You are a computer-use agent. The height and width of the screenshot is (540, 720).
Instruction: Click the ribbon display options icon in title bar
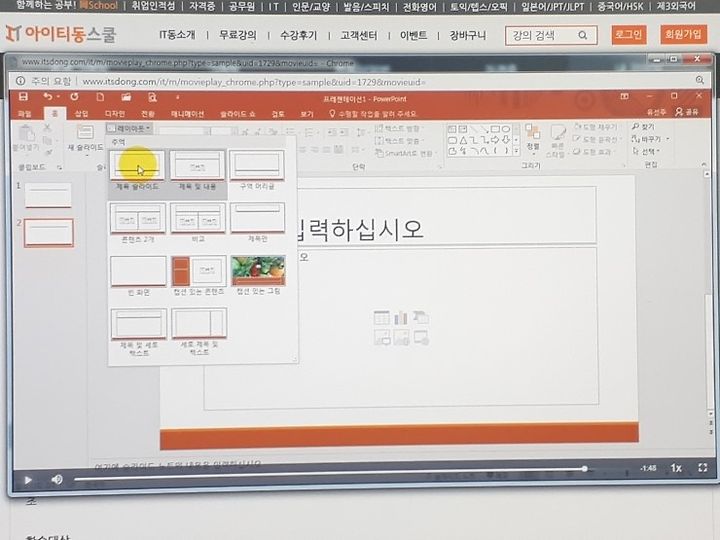624,96
